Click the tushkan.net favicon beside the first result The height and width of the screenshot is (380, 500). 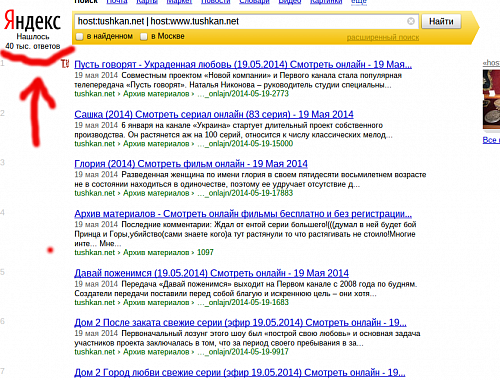pyautogui.click(x=65, y=63)
